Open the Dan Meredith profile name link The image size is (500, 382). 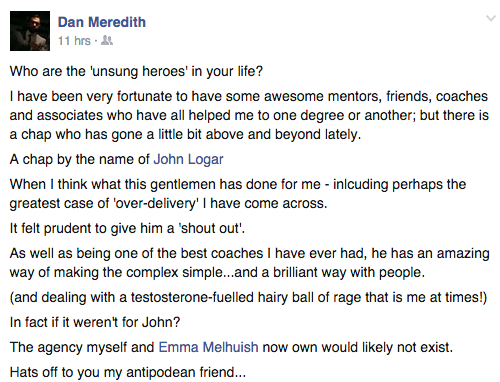(102, 22)
